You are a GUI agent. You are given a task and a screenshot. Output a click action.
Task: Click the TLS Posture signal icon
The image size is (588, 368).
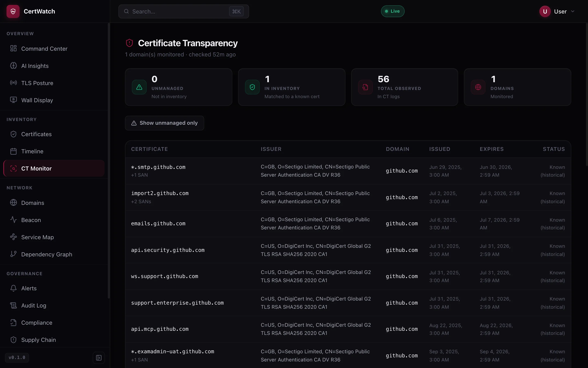tap(13, 83)
